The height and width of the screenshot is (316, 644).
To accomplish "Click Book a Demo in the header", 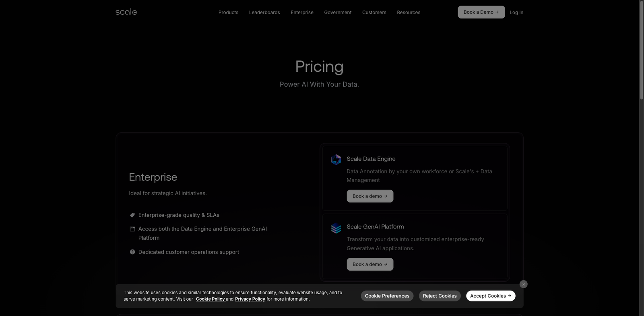I will 481,12.
